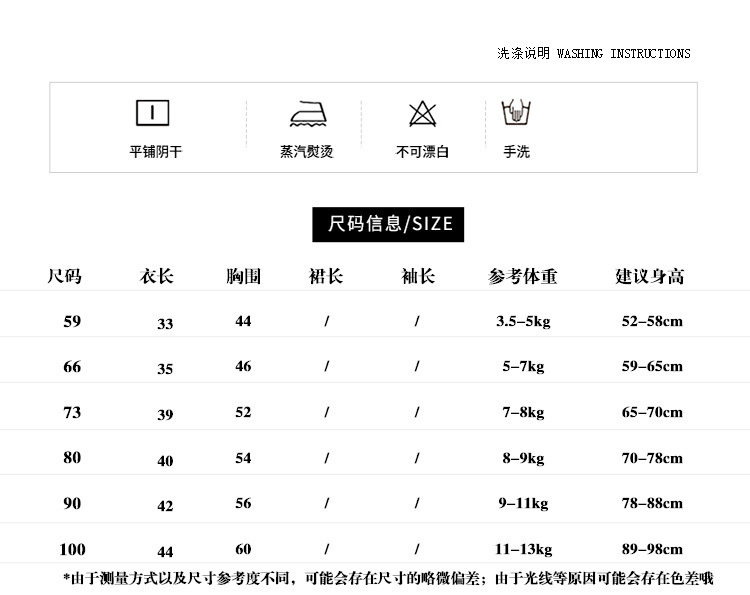Select size 90 in the size column
750x595 pixels.
click(72, 503)
